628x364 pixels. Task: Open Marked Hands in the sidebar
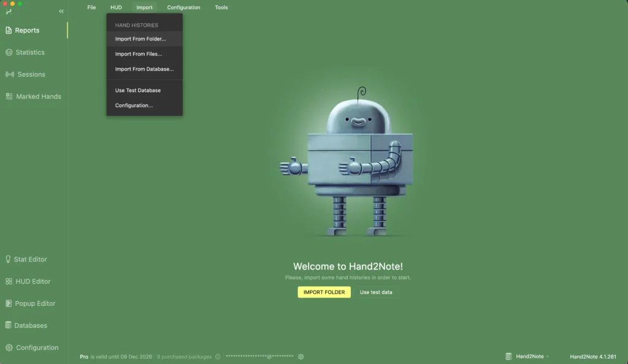coord(34,96)
